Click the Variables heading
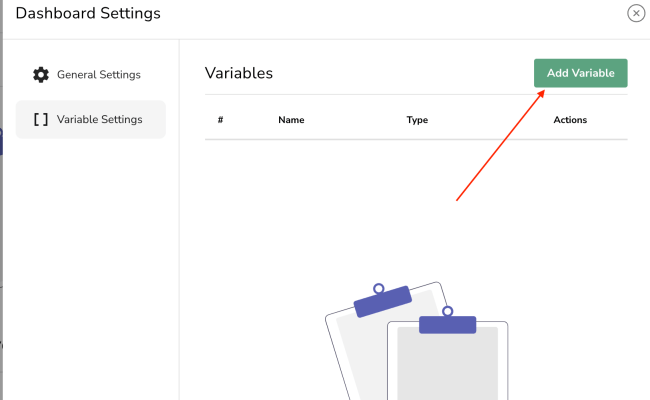Screen dimensions: 650x400 click(239, 73)
